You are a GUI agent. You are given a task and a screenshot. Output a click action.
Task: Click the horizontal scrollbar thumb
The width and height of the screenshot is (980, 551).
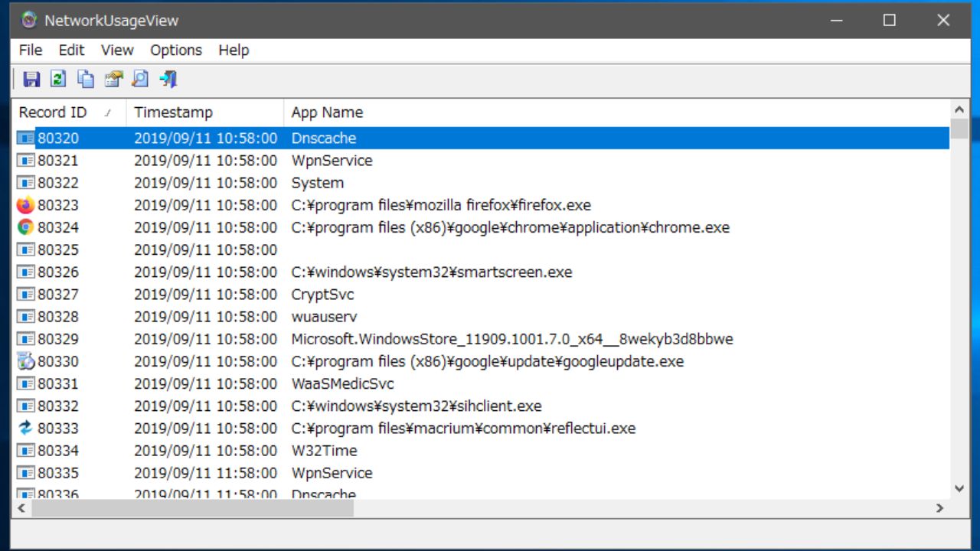[x=192, y=507]
